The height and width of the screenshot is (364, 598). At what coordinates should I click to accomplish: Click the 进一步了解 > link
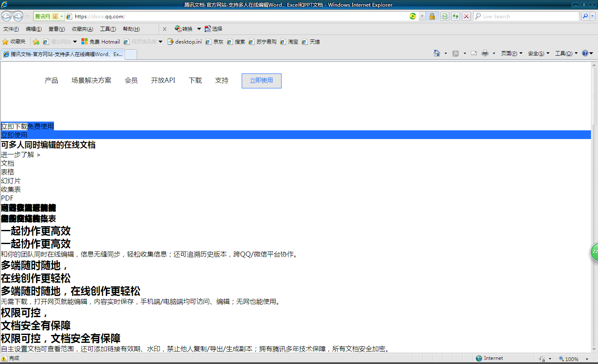pyautogui.click(x=21, y=155)
